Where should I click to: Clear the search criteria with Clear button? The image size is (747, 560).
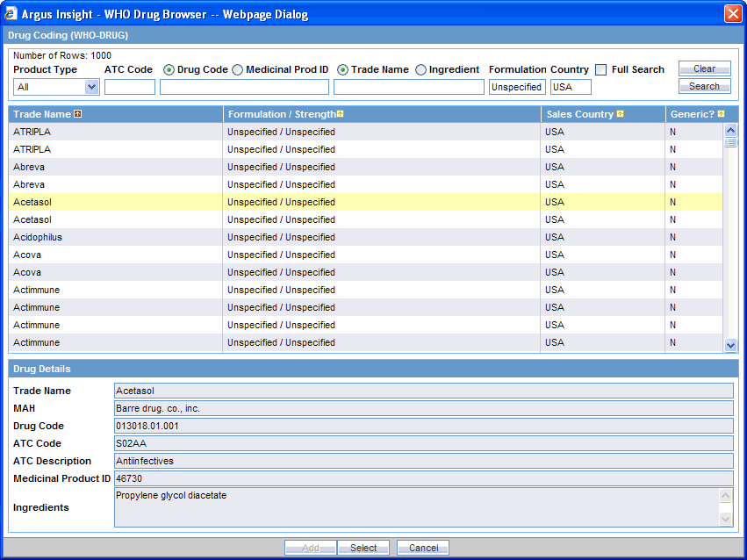coord(704,68)
